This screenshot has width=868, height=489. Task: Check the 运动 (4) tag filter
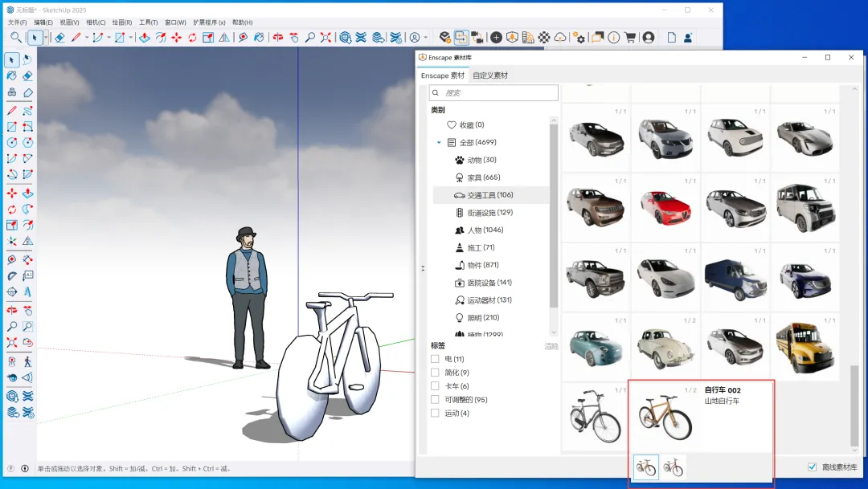point(435,414)
